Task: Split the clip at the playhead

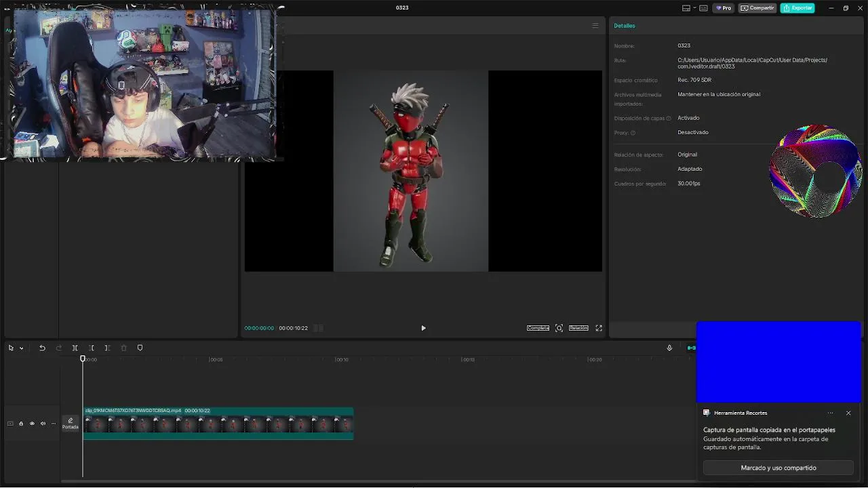Action: point(75,348)
